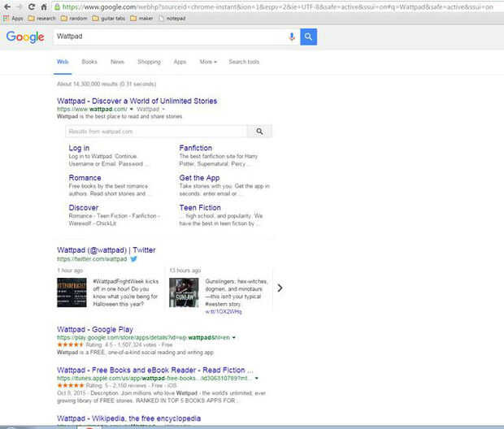Switch to the Books tab
The image size is (504, 429).
pyautogui.click(x=89, y=62)
